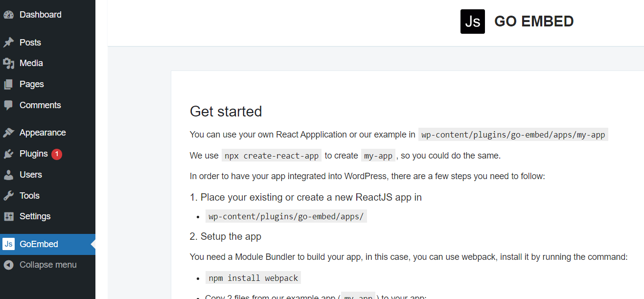Image resolution: width=644 pixels, height=299 pixels.
Task: Click the Appearance paintbrush icon
Action: (x=8, y=133)
